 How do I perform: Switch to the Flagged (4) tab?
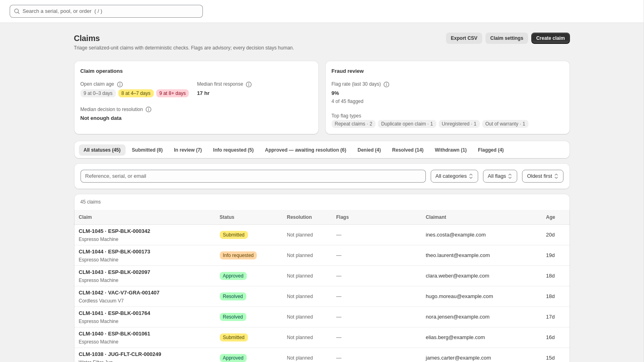pyautogui.click(x=491, y=150)
